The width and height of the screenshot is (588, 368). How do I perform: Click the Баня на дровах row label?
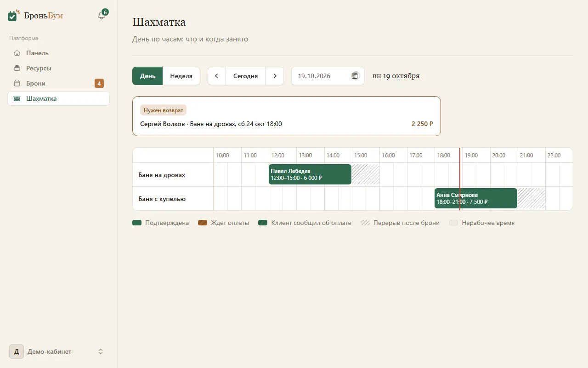point(162,175)
